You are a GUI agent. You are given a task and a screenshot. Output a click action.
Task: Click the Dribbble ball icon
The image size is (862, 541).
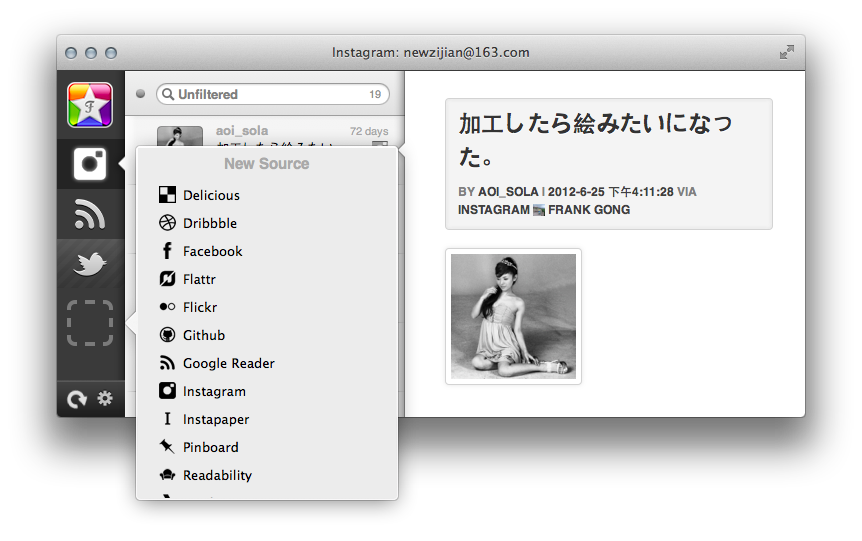[x=167, y=223]
